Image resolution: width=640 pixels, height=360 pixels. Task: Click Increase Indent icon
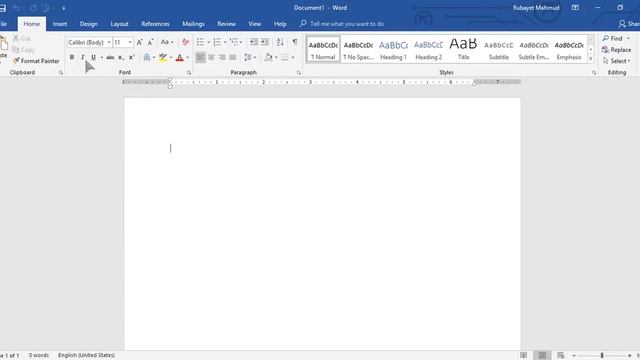tap(265, 42)
